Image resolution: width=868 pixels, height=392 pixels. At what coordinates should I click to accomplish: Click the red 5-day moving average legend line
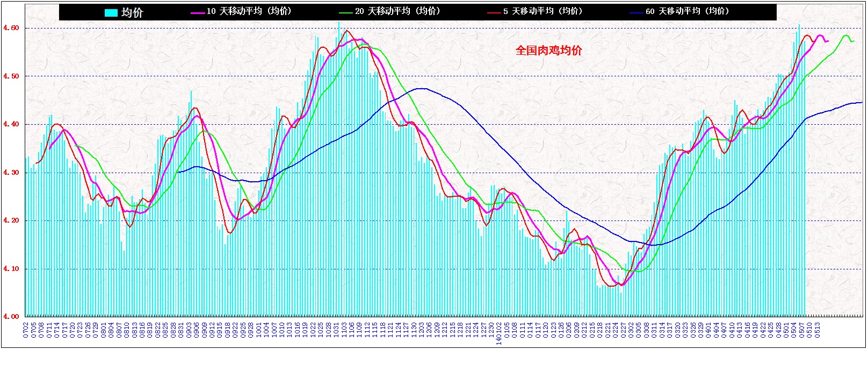pyautogui.click(x=494, y=12)
